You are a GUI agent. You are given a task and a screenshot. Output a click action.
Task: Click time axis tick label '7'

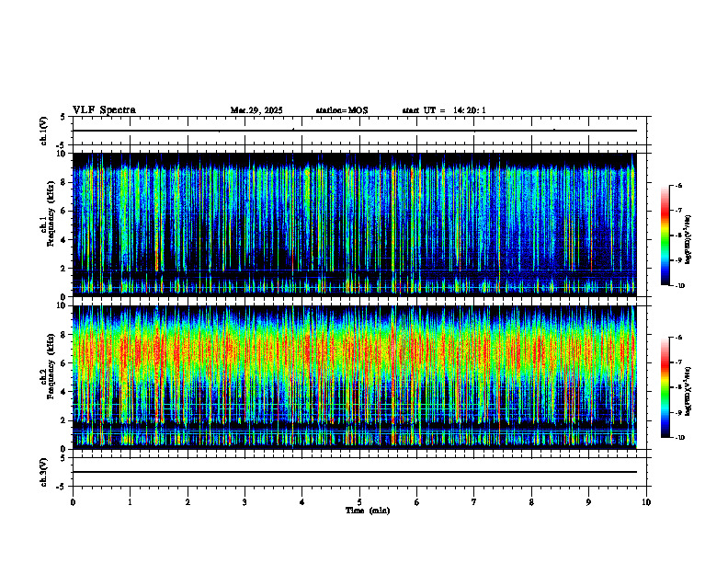point(474,502)
